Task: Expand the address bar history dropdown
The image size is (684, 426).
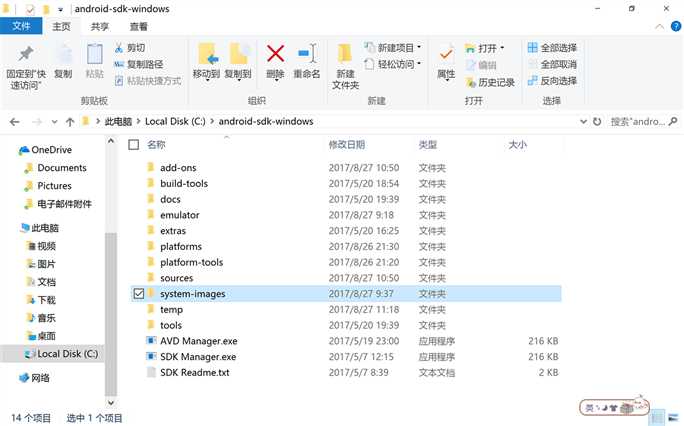Action: coord(583,122)
